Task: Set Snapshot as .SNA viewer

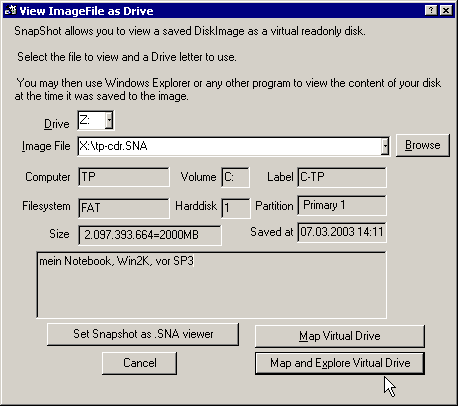Action: tap(143, 334)
